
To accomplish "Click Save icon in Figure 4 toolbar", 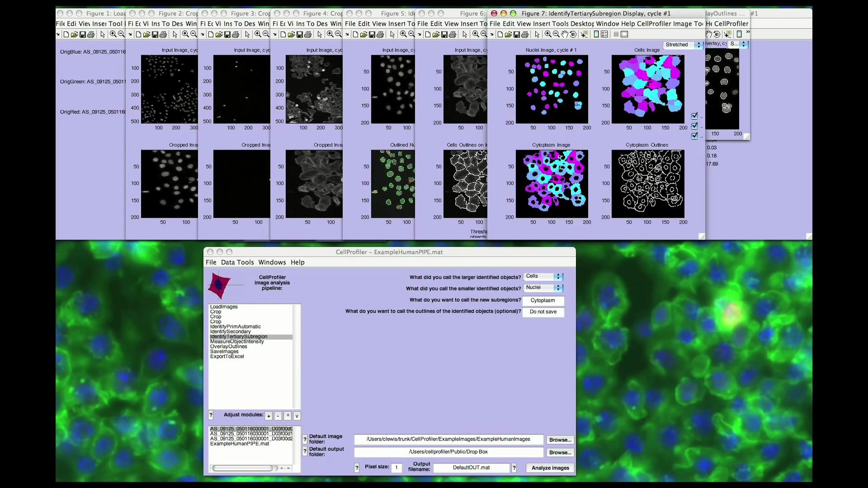I will click(x=299, y=34).
